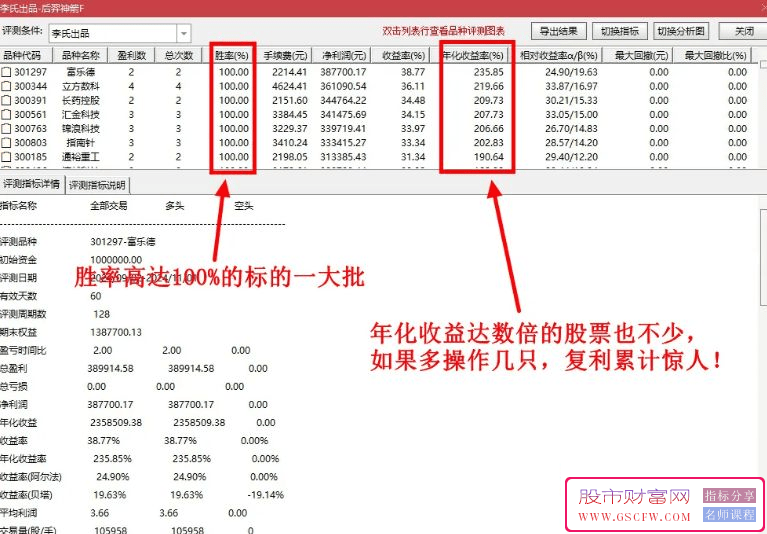Click the -19.14% 空头 beta value

pyautogui.click(x=266, y=495)
